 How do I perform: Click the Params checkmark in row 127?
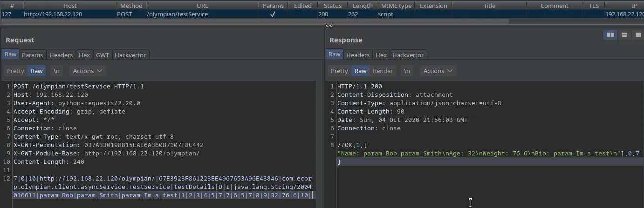[x=273, y=14]
